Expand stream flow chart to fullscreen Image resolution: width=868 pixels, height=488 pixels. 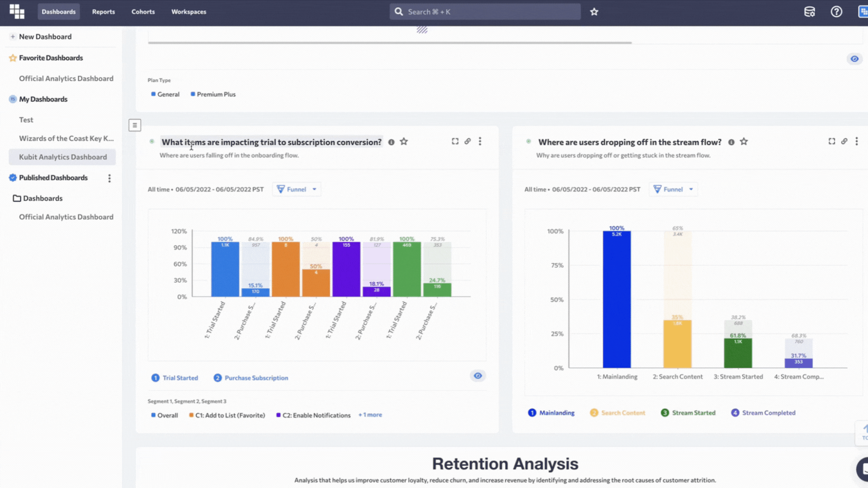pyautogui.click(x=832, y=141)
